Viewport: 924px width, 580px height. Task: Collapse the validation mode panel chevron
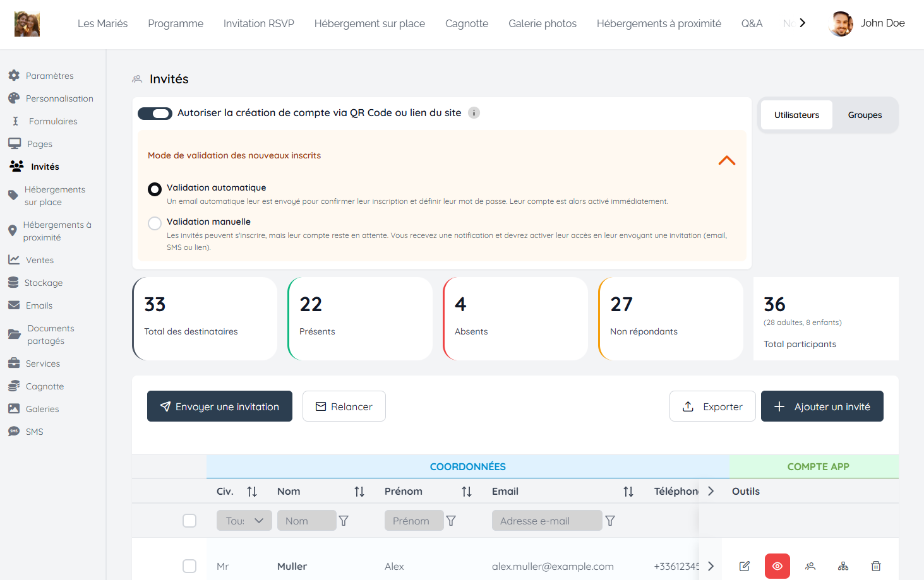click(x=727, y=160)
